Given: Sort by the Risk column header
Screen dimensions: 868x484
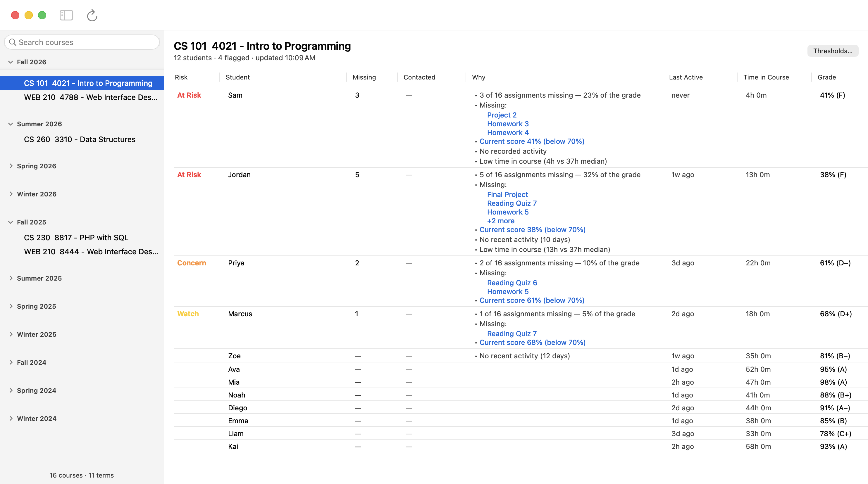Looking at the screenshot, I should [181, 77].
